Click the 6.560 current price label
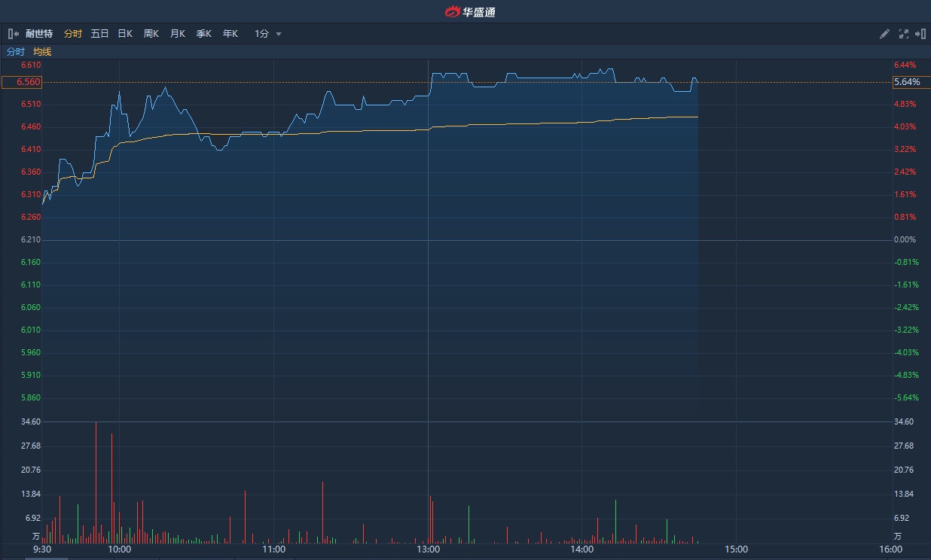Image resolution: width=931 pixels, height=560 pixels. (21, 82)
